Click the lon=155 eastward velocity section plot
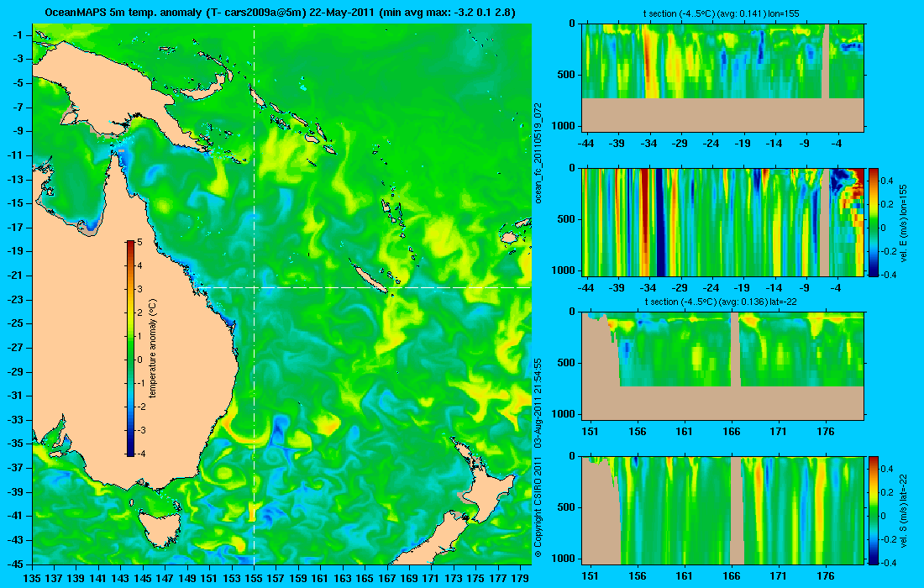 (x=723, y=222)
